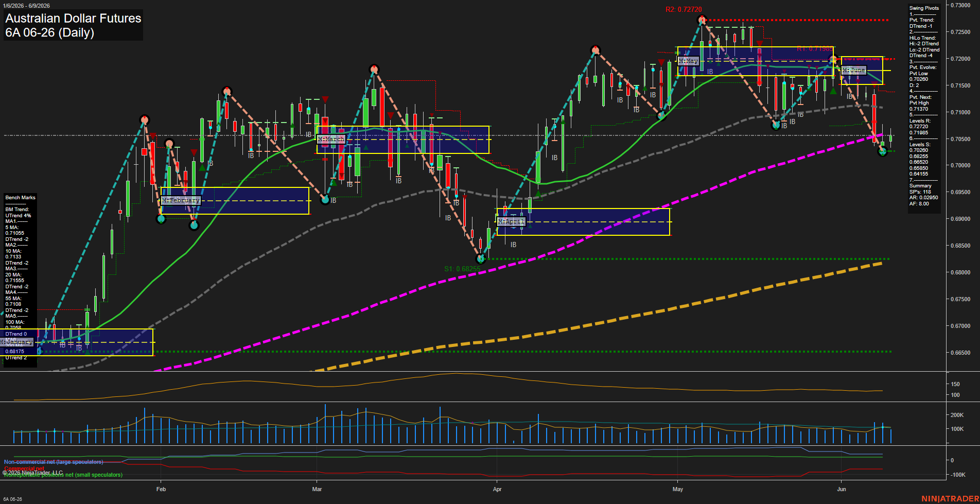Image resolution: width=980 pixels, height=504 pixels.
Task: Click the -100K COT axis label
Action: 958,475
